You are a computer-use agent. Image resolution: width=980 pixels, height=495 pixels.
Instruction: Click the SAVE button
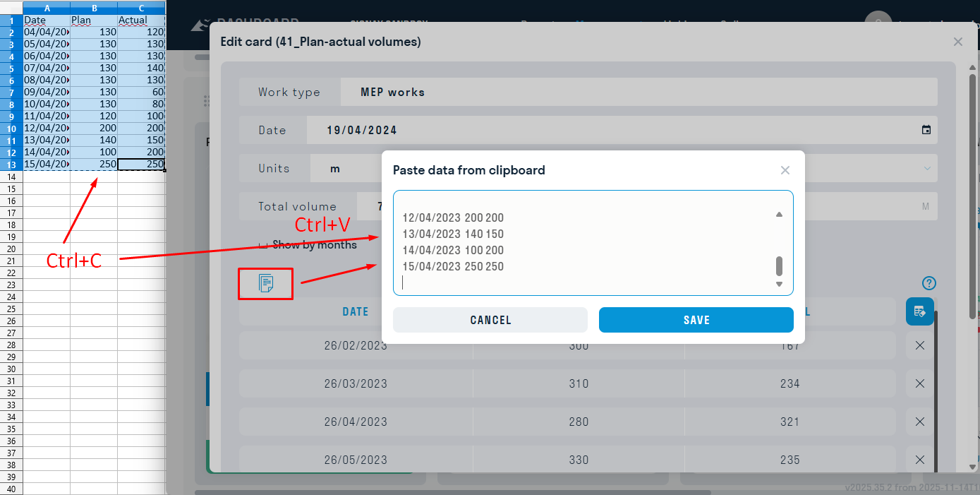tap(696, 320)
